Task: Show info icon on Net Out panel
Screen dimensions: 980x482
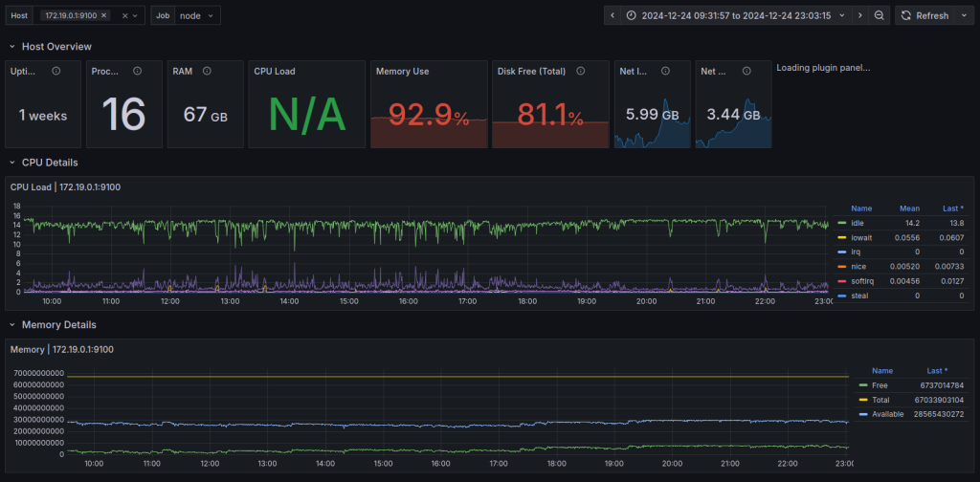Action: pos(746,71)
